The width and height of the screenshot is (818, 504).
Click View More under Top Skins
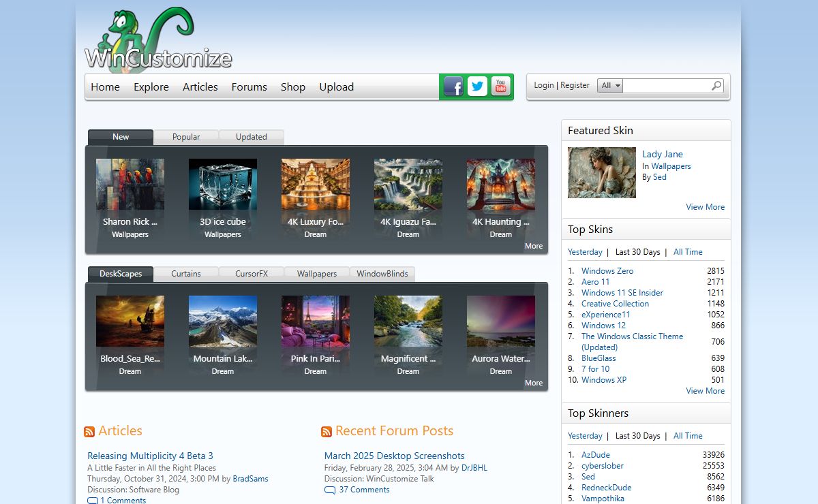click(706, 391)
